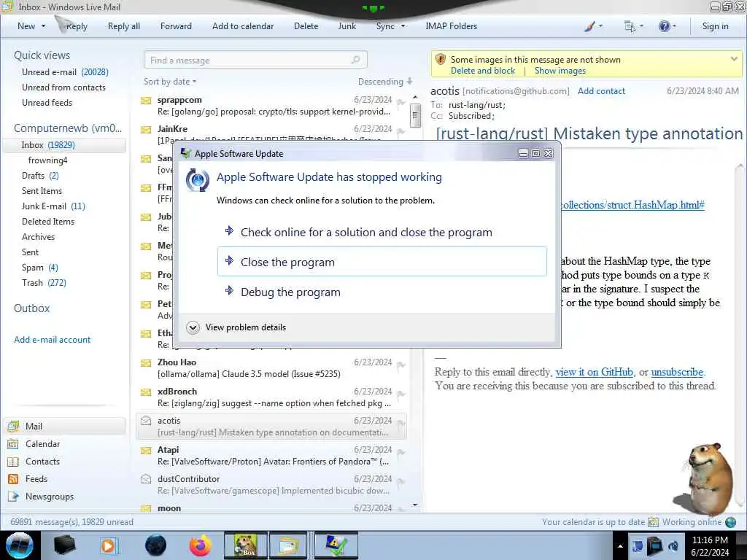747x560 pixels.
Task: Click the hamster Box taskbar button
Action: pyautogui.click(x=245, y=545)
